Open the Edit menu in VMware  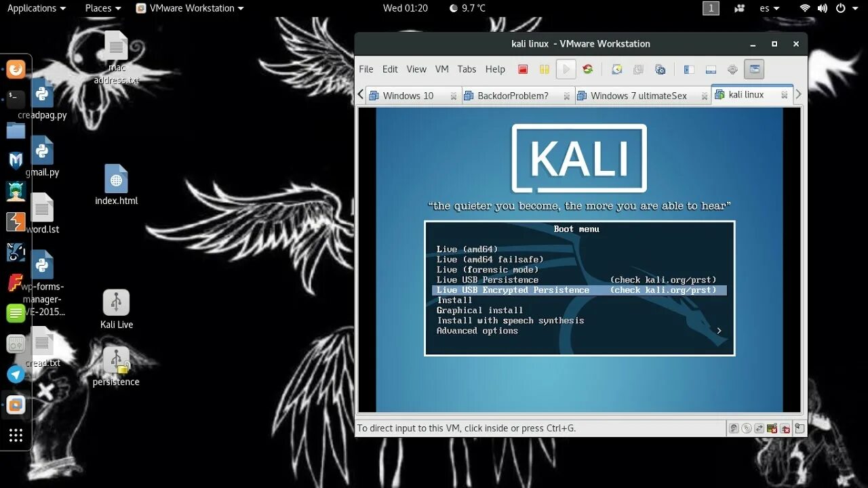pyautogui.click(x=390, y=69)
